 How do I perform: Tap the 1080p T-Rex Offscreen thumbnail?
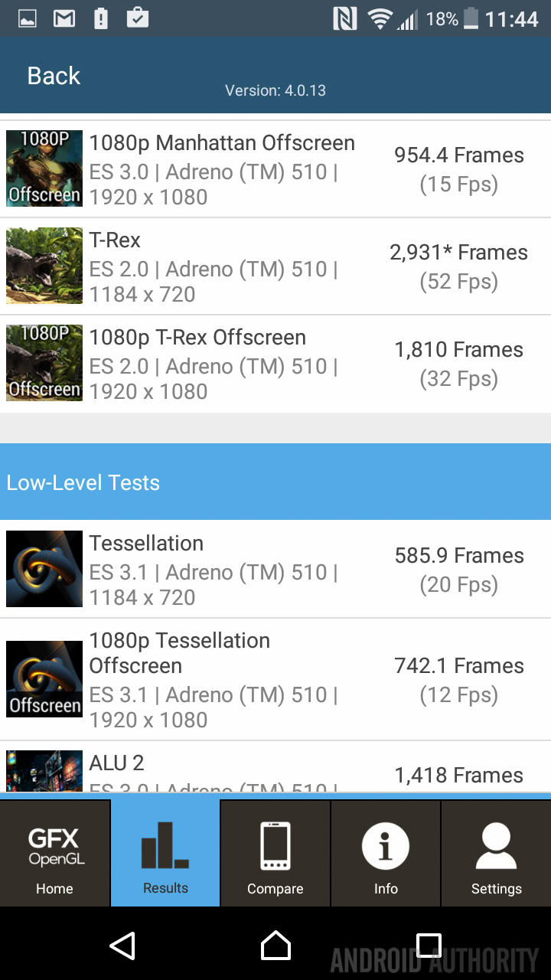[44, 363]
